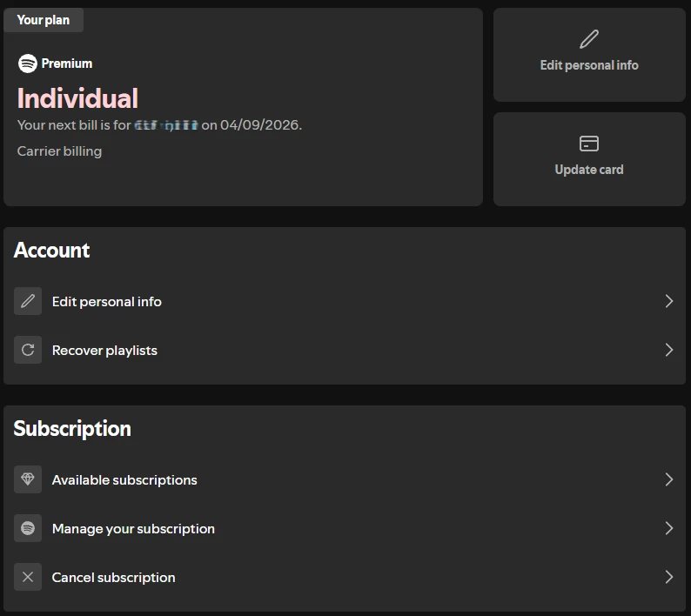
Task: Click the X icon next to Cancel subscription
Action: click(28, 577)
